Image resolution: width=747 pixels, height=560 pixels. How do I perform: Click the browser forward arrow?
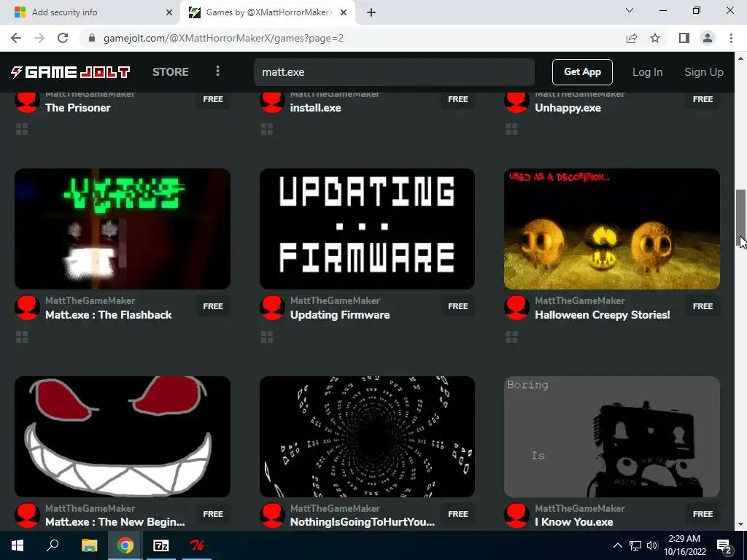(39, 38)
